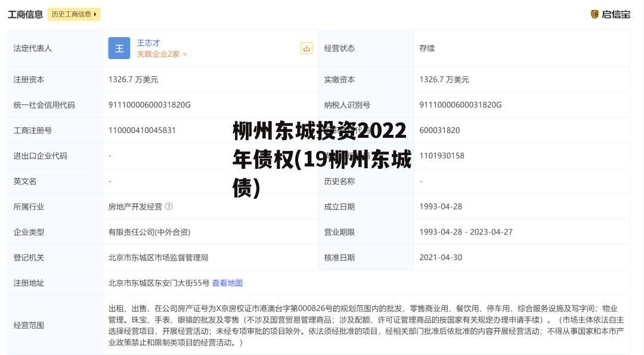Open the 查看地图 map link
Image resolution: width=644 pixels, height=355 pixels.
point(227,283)
